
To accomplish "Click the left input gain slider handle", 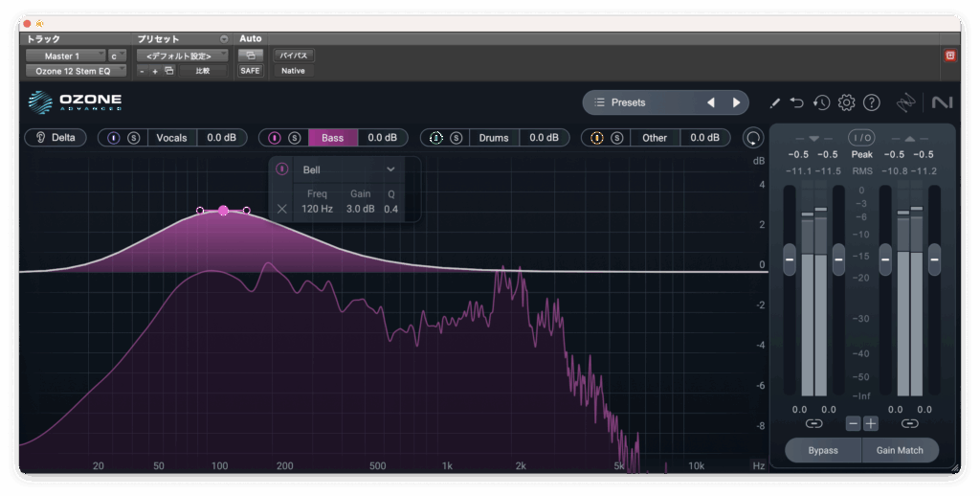I will point(790,259).
